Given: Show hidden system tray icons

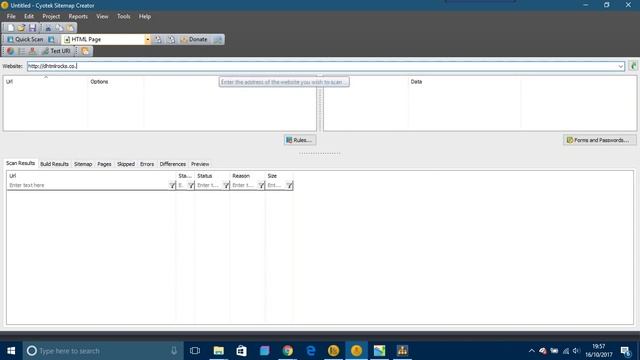Looking at the screenshot, I should (531, 351).
